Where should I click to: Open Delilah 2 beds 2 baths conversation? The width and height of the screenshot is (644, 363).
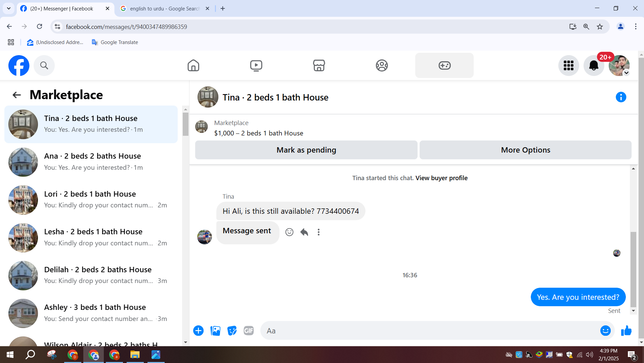point(91,276)
